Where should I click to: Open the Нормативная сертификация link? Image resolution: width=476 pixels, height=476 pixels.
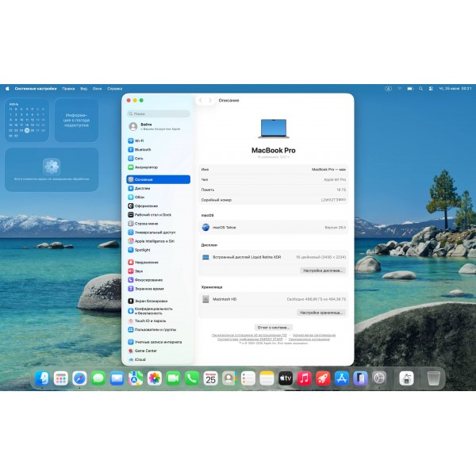314,335
